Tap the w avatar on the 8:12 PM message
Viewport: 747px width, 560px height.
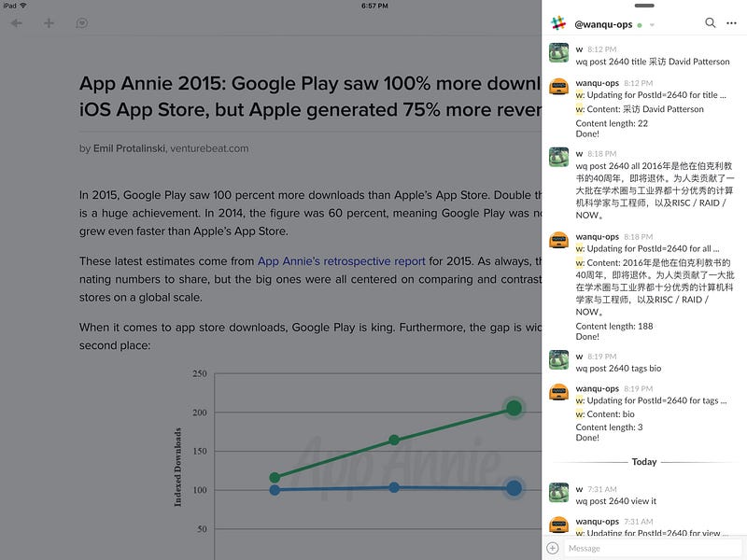point(558,53)
